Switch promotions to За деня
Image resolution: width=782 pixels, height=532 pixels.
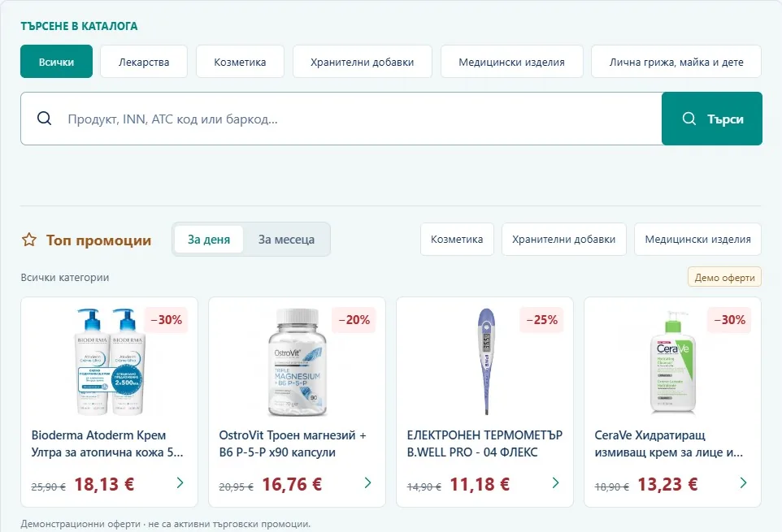[208, 240]
